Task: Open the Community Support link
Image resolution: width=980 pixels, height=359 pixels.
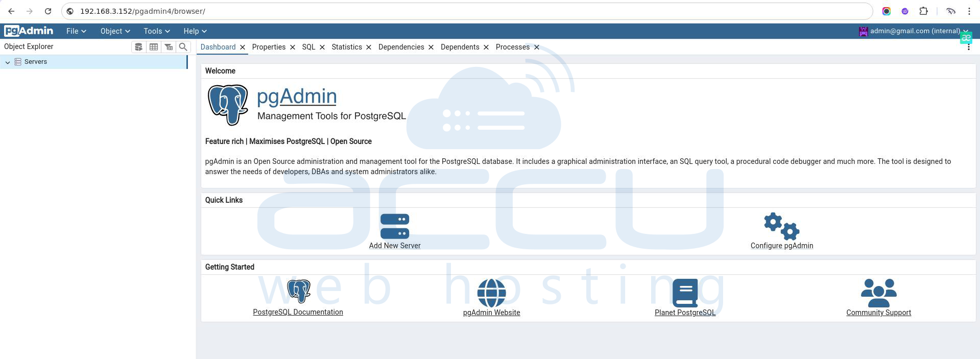Action: pyautogui.click(x=878, y=313)
